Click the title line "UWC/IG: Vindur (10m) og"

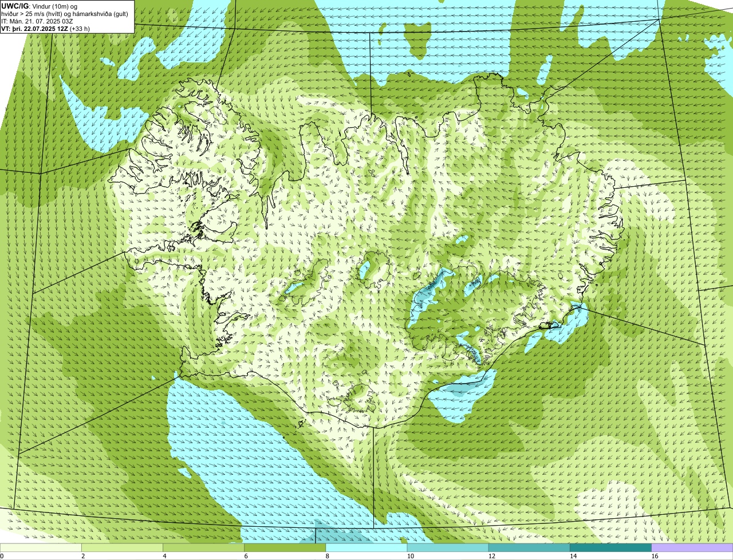point(39,6)
